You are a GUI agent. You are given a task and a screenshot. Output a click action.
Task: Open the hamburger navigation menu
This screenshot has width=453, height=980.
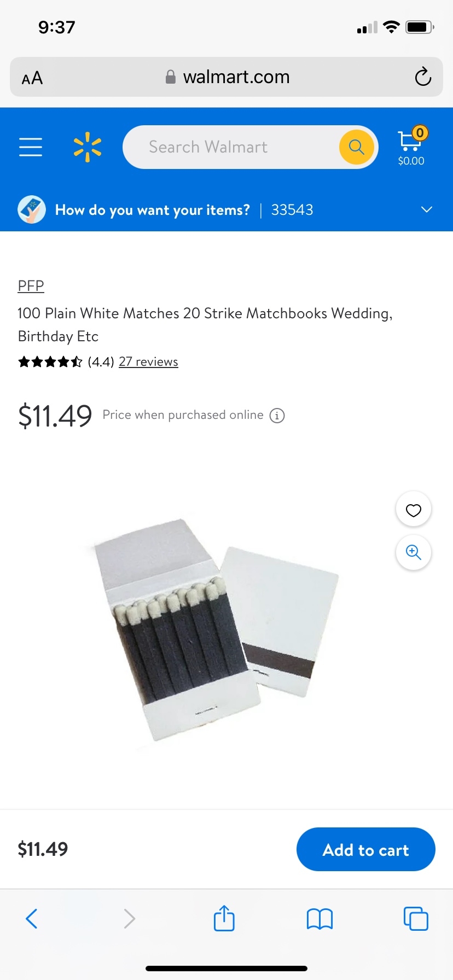31,147
